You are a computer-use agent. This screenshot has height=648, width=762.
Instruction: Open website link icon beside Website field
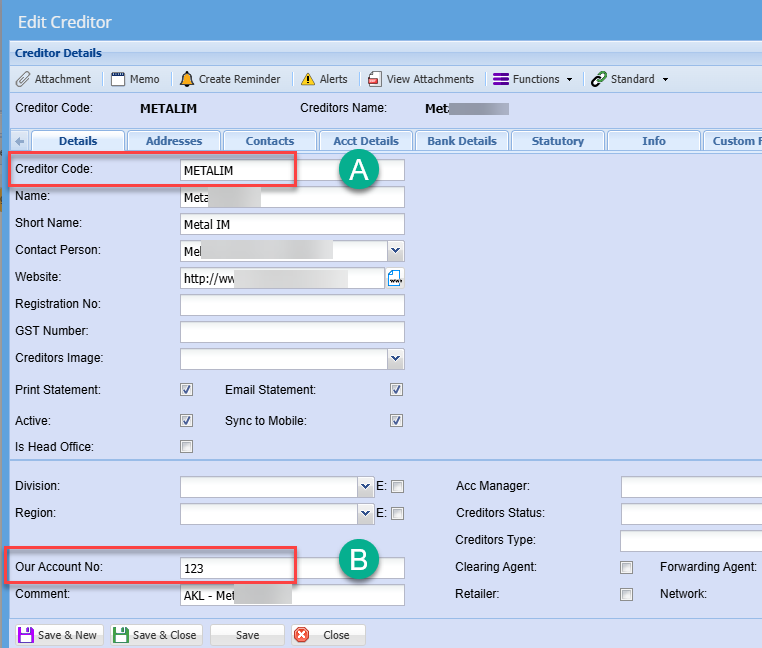[395, 278]
